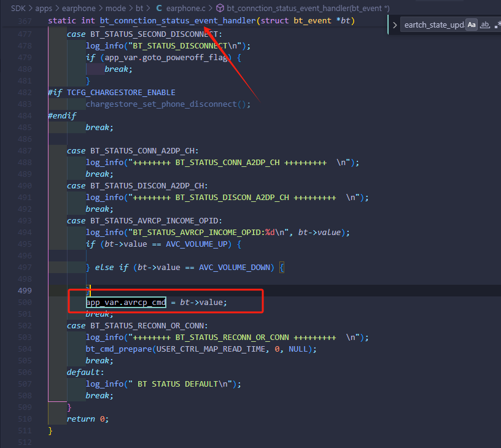Open the bt breadcrumb folder
This screenshot has width=501, height=448.
pyautogui.click(x=139, y=9)
